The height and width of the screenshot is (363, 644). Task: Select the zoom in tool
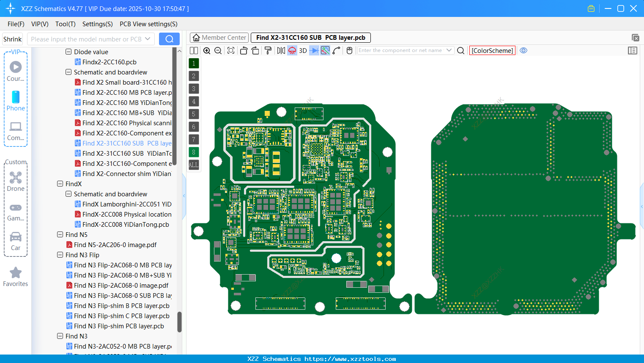pyautogui.click(x=207, y=50)
